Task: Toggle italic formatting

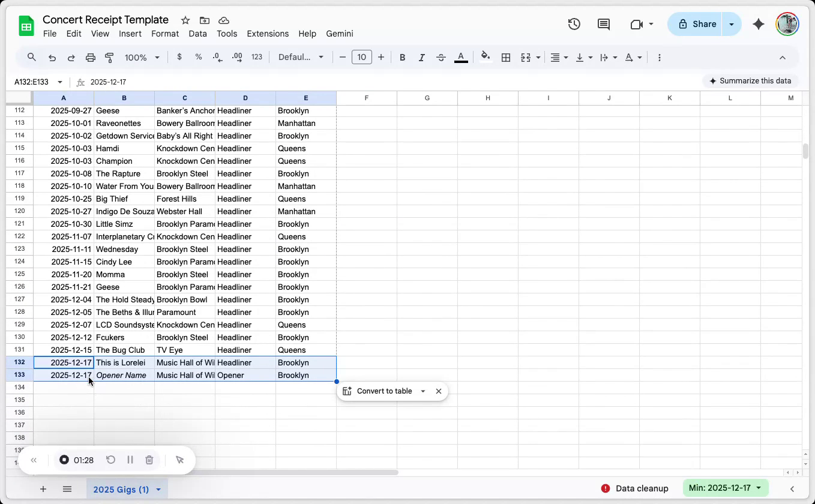Action: [422, 58]
